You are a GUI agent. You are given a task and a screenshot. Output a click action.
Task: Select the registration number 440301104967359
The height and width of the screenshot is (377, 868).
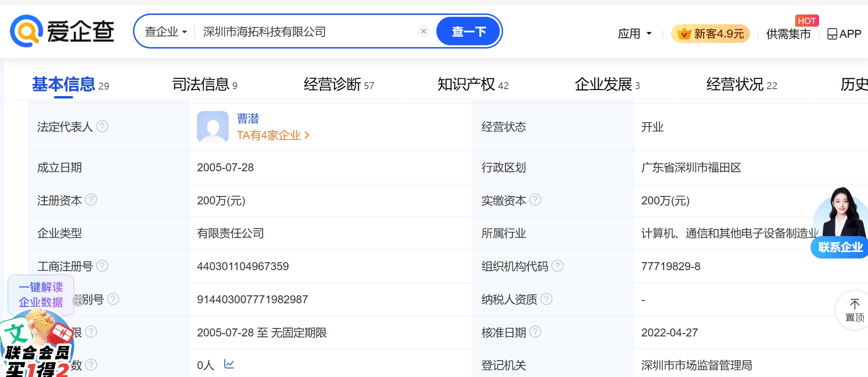point(243,266)
